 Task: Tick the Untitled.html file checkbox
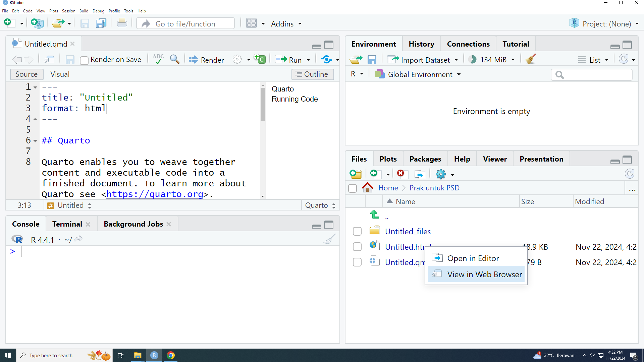pos(357,247)
